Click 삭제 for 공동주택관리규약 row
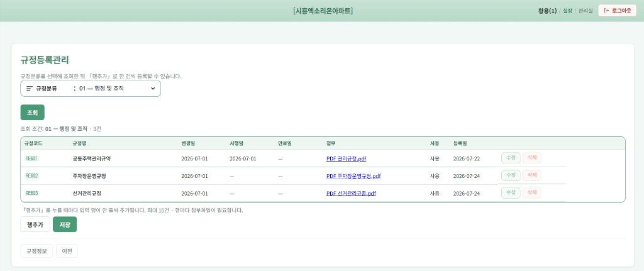 coord(532,158)
